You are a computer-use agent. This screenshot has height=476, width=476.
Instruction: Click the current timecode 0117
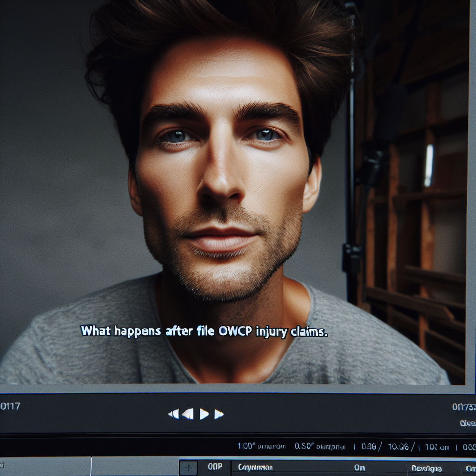coord(10,406)
